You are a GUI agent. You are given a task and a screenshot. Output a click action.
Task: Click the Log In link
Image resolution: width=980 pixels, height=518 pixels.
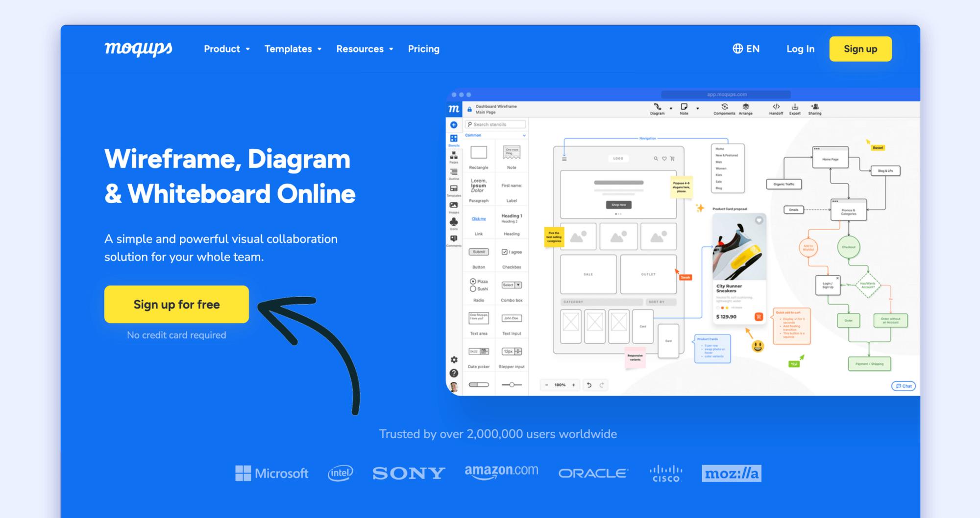(800, 48)
